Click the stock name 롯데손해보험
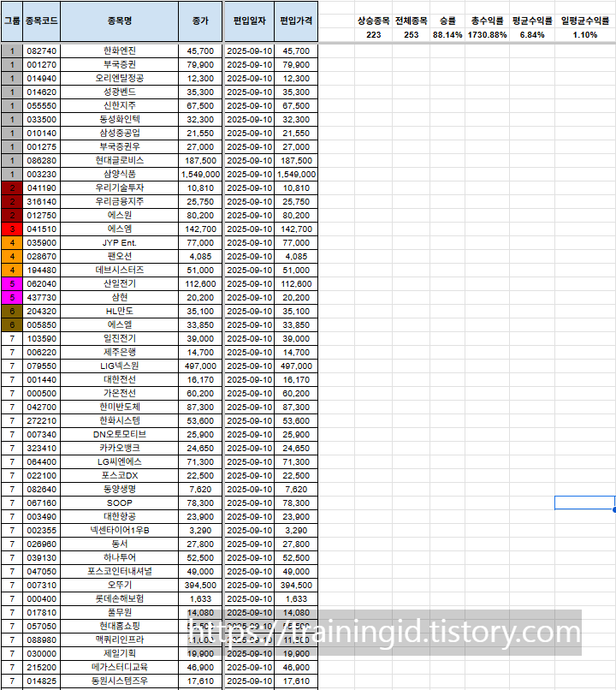 119,599
